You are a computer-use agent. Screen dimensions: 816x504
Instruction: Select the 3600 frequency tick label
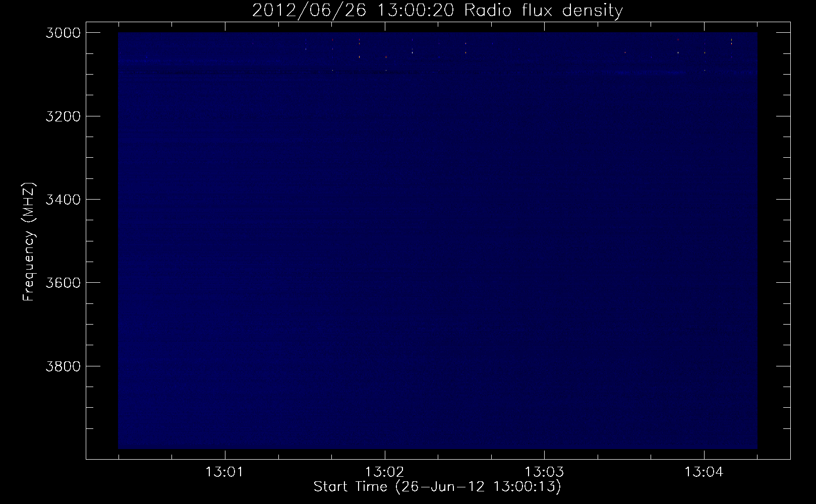[62, 283]
